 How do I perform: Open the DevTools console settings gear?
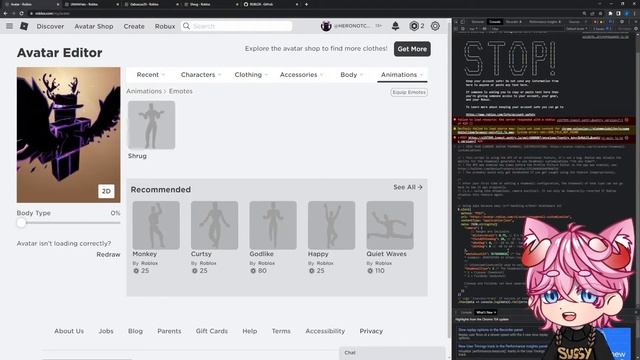pos(636,29)
